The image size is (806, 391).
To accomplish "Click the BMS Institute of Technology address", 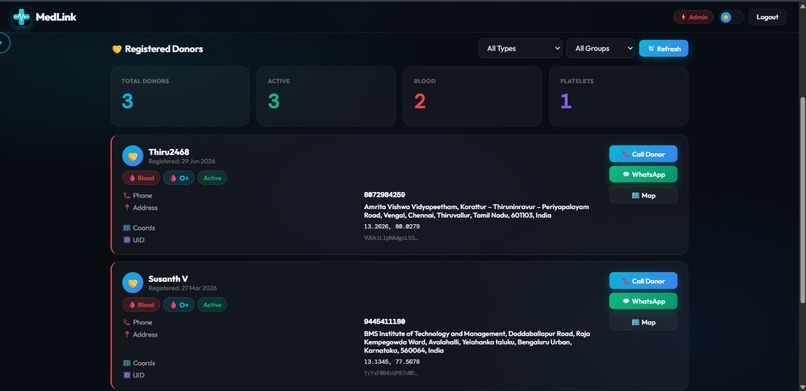I will pyautogui.click(x=477, y=342).
